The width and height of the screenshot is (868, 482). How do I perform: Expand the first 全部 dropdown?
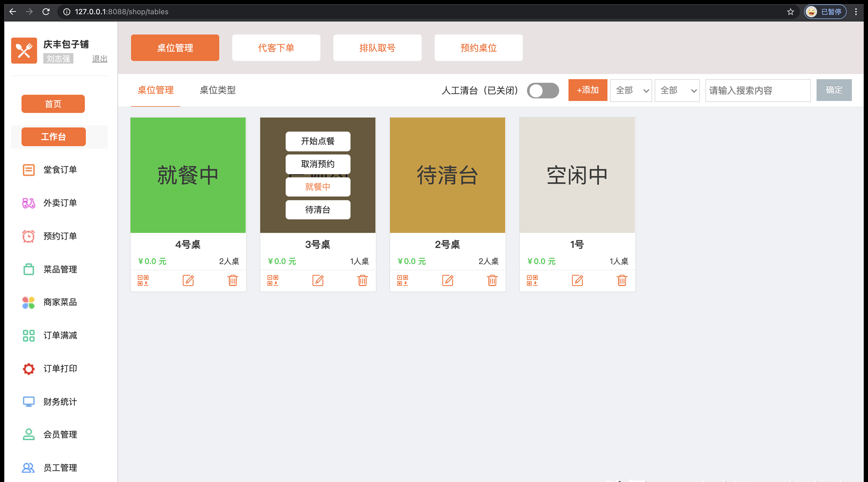pyautogui.click(x=631, y=90)
